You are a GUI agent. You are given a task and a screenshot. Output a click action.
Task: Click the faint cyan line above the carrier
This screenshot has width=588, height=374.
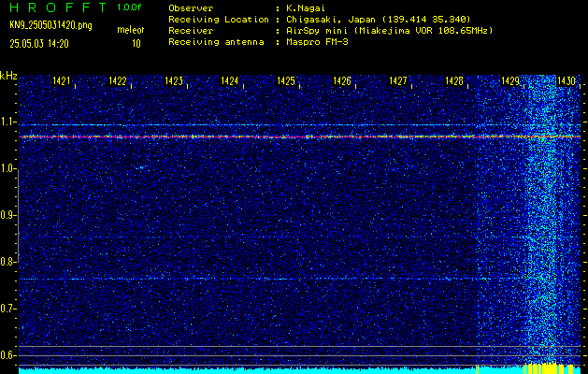(299, 124)
